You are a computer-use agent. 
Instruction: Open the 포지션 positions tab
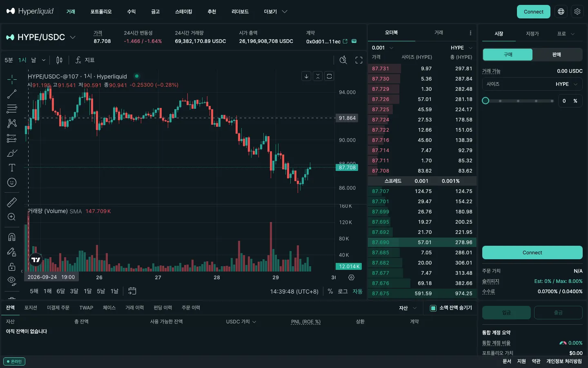(x=31, y=308)
